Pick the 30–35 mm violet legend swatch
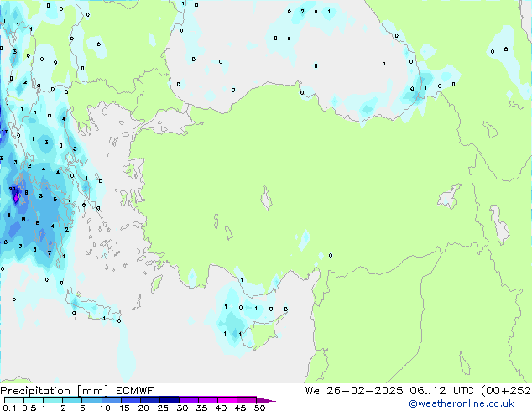The height and width of the screenshot is (411, 532). pyautogui.click(x=189, y=400)
